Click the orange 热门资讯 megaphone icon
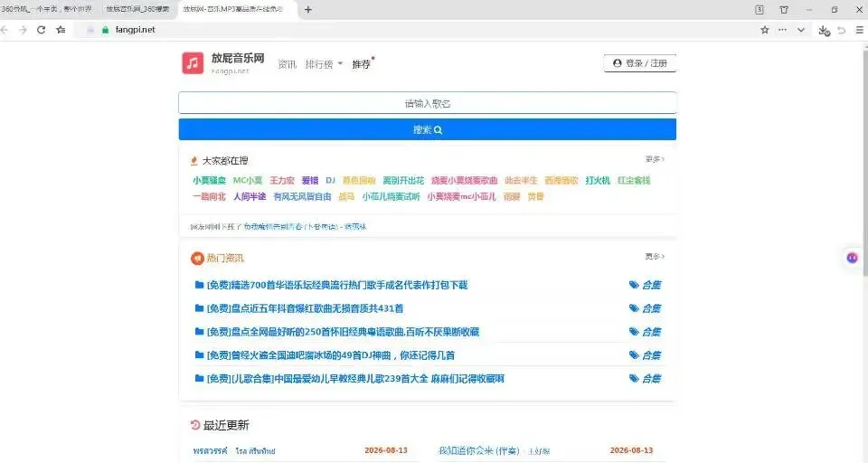 pos(197,258)
